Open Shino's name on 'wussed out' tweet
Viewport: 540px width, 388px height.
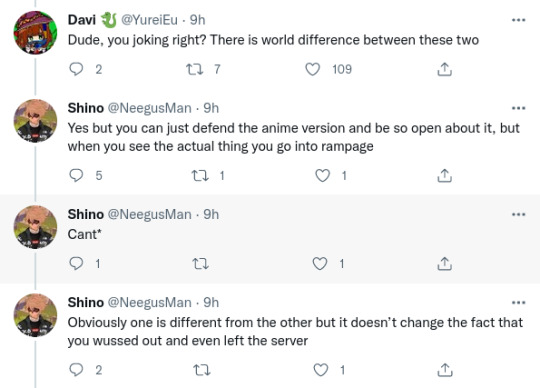coord(86,302)
